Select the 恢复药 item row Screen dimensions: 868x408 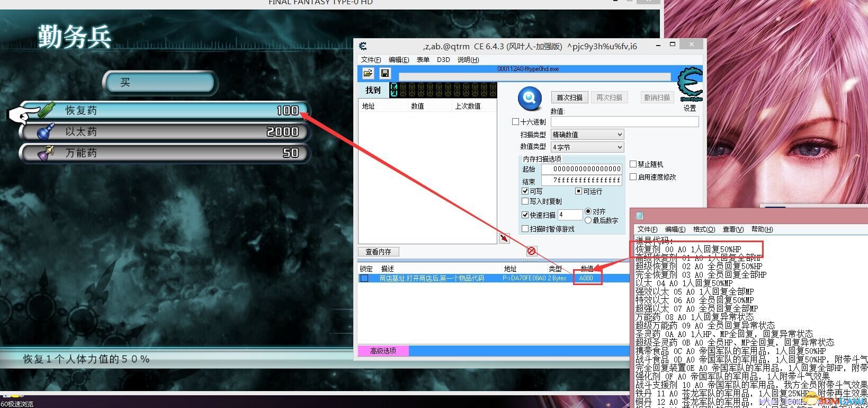[164, 110]
